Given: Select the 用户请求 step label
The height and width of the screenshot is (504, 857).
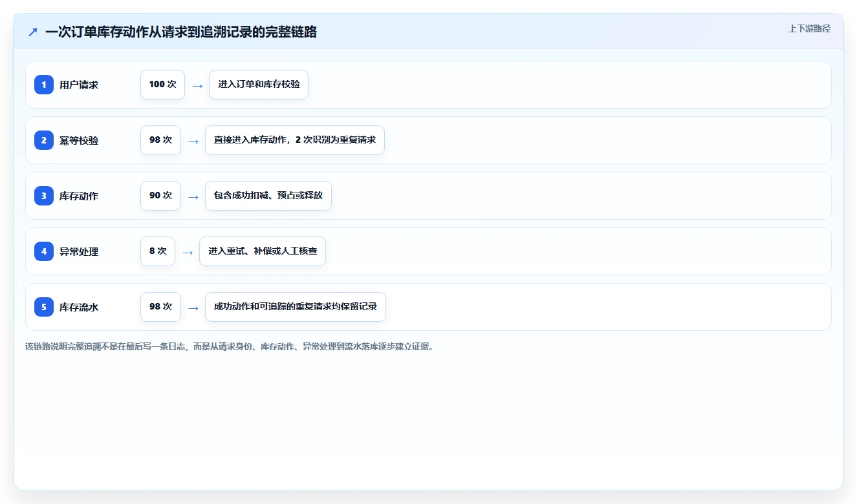Looking at the screenshot, I should [79, 85].
